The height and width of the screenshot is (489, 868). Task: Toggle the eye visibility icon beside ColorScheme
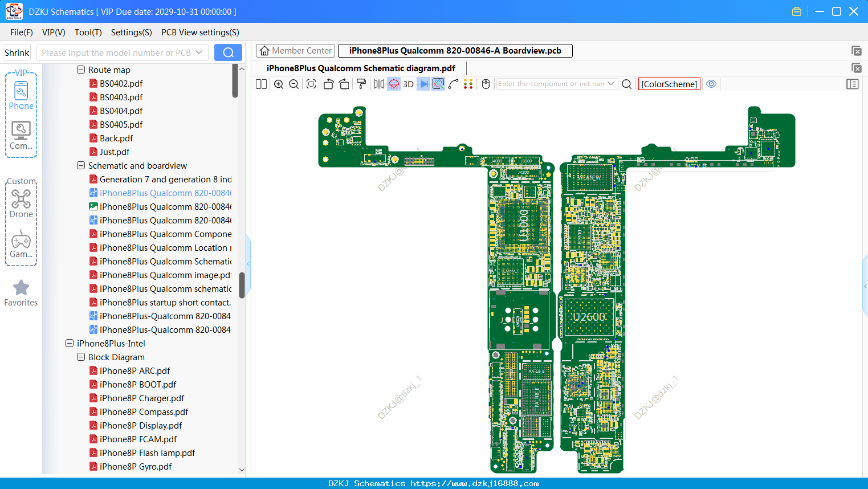coord(711,84)
